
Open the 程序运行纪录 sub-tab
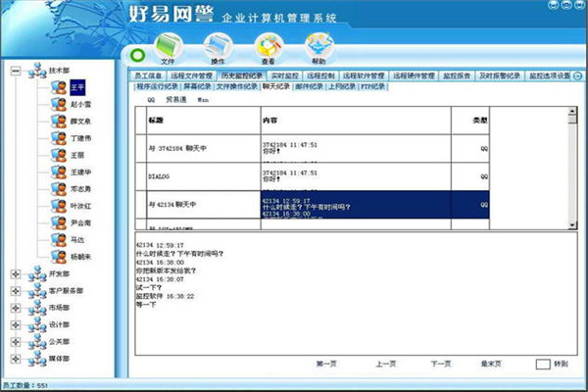click(x=158, y=86)
